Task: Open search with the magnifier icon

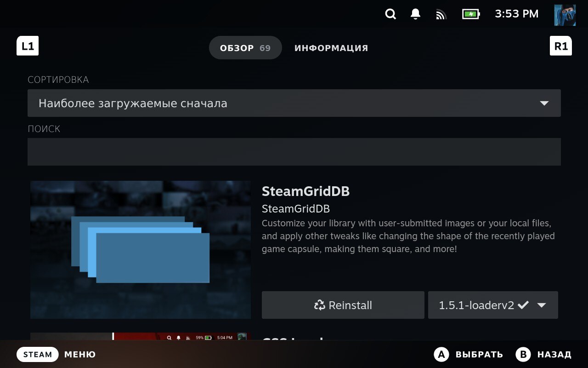Action: [x=390, y=14]
